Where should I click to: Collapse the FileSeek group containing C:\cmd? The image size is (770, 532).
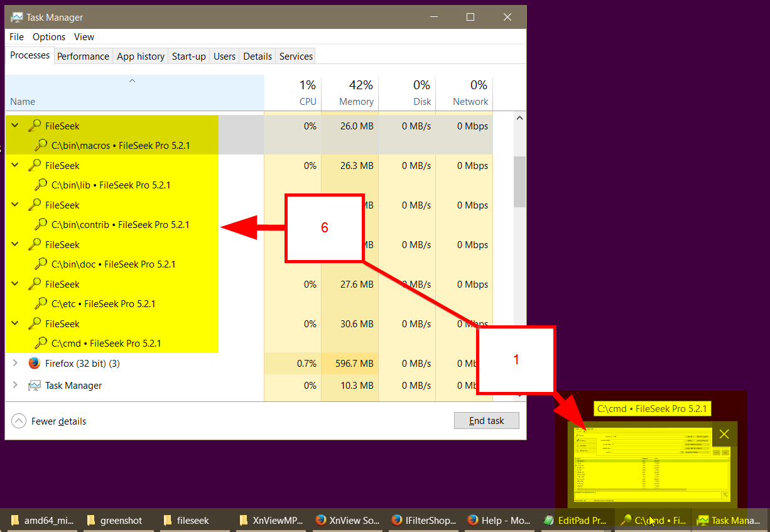[x=15, y=324]
